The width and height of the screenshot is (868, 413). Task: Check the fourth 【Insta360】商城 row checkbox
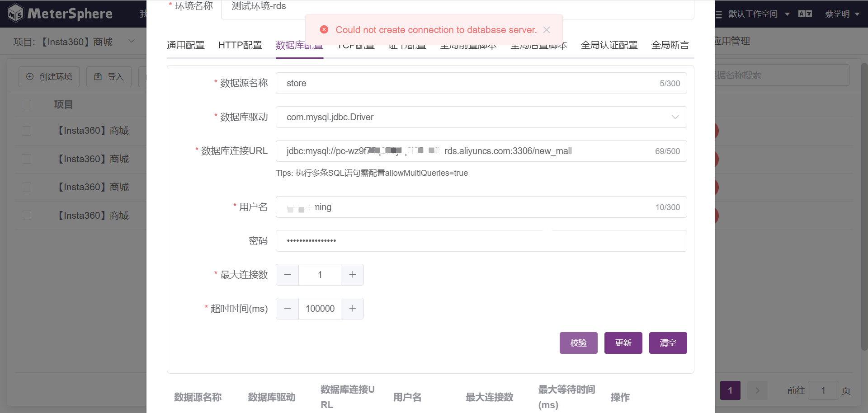(x=27, y=216)
